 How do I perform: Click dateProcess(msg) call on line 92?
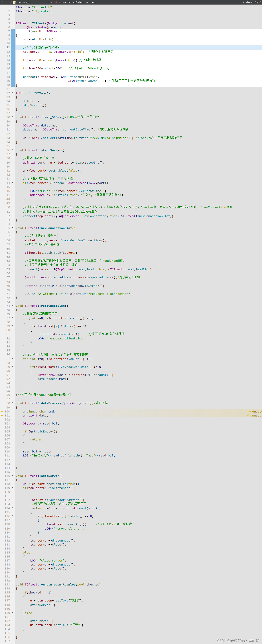coord(52,379)
